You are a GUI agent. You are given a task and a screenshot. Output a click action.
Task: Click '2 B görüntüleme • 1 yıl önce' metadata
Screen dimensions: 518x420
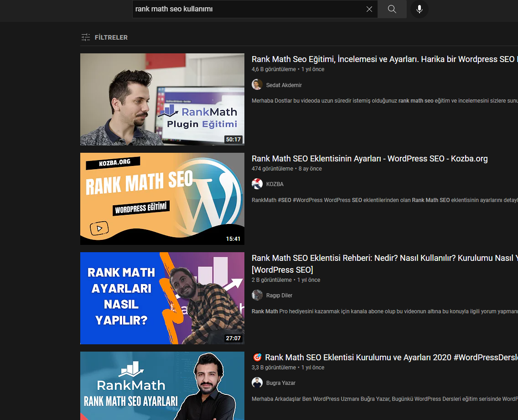coord(286,280)
